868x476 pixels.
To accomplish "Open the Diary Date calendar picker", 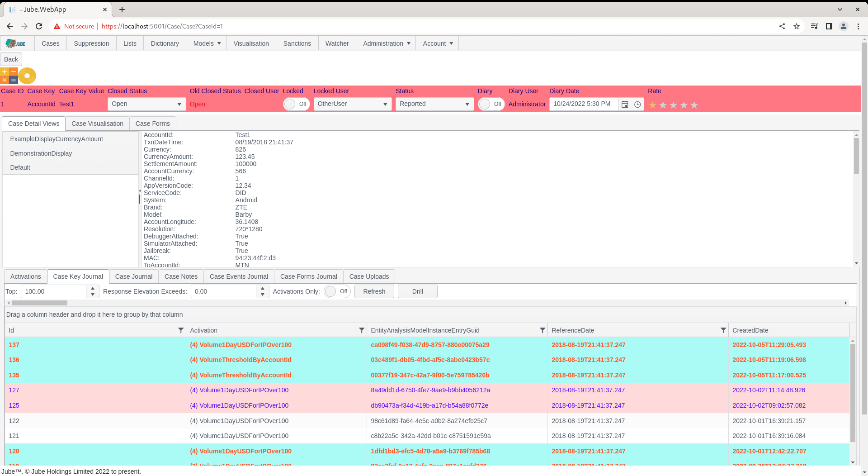I will click(625, 104).
